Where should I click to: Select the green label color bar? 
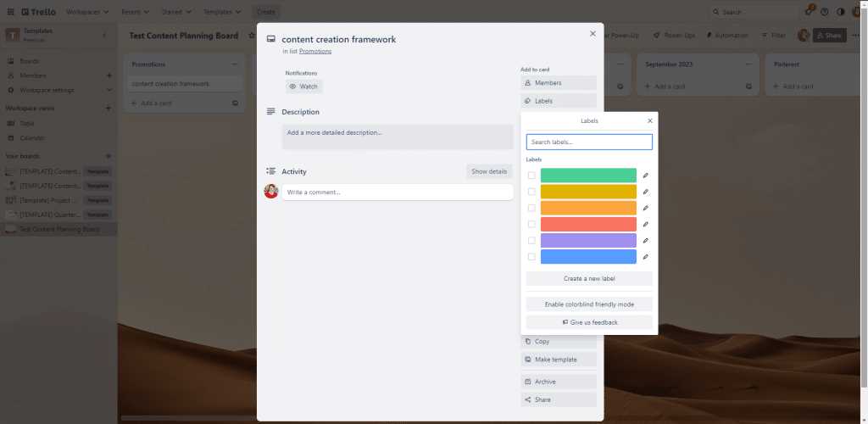(x=588, y=176)
